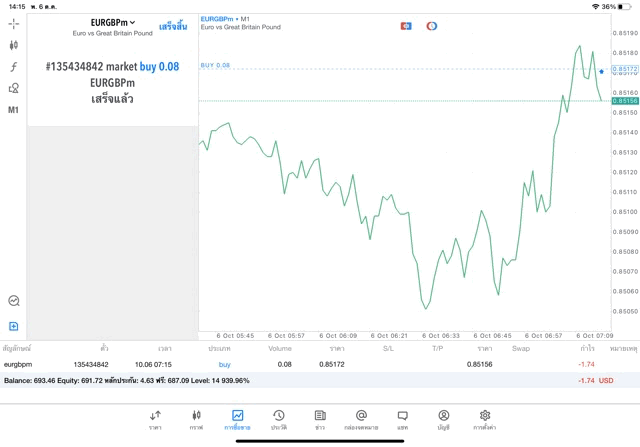Open the chart type candlestick icon
640x447 pixels.
[x=14, y=45]
